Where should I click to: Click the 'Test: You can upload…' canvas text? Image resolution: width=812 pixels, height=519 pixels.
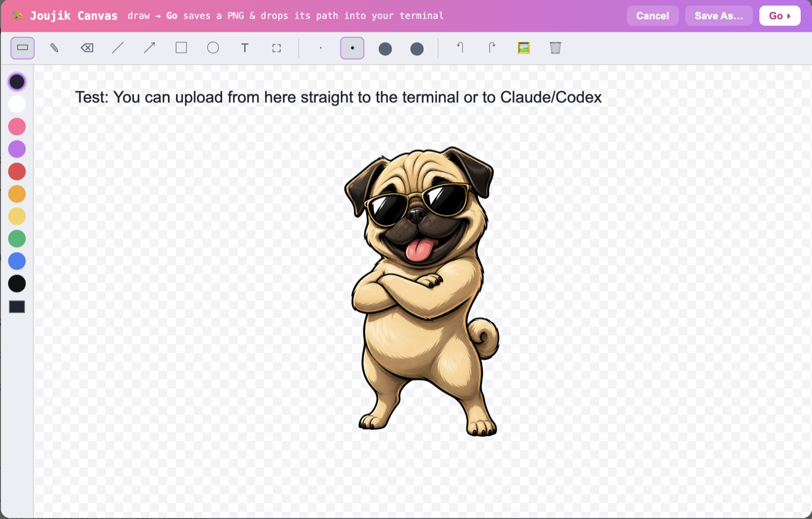pos(338,97)
